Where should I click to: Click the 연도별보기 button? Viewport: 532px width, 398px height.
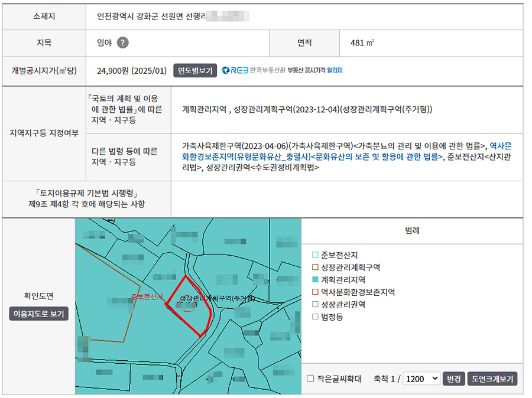[195, 71]
